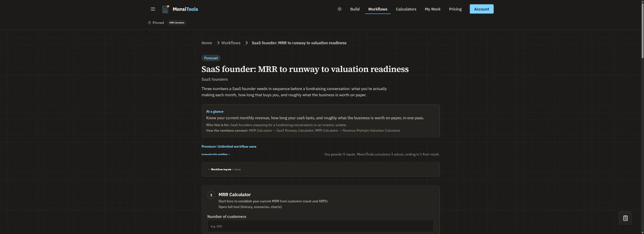Click the Pinned pin icon

pos(149,23)
